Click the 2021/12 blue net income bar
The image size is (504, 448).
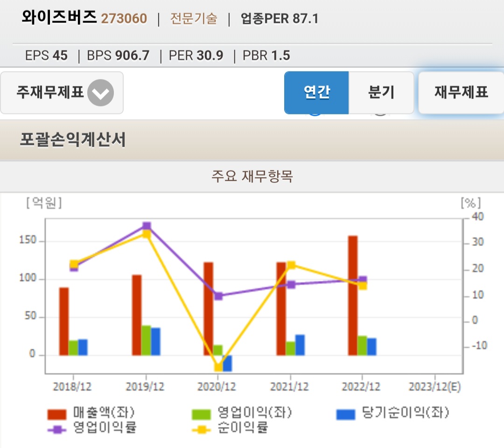tap(300, 345)
